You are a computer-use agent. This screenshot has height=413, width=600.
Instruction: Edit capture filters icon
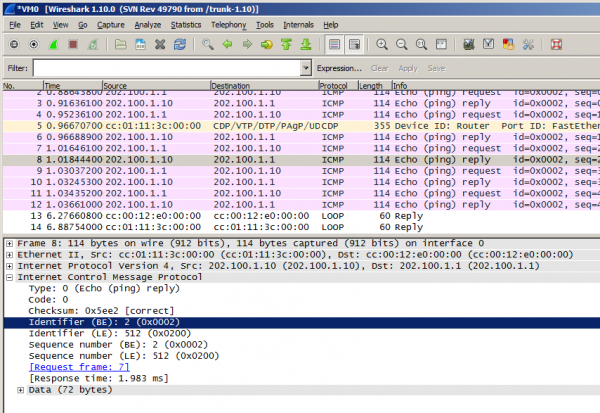[x=469, y=44]
